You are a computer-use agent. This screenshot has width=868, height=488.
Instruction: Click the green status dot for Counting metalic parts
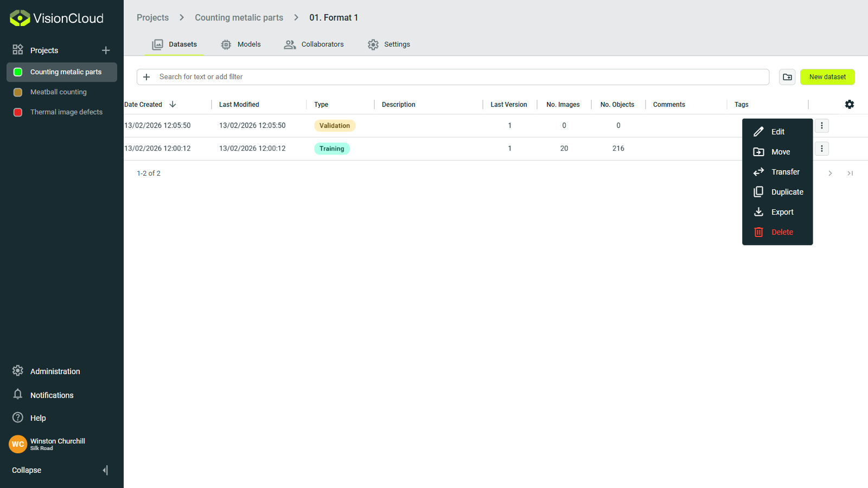coord(18,72)
